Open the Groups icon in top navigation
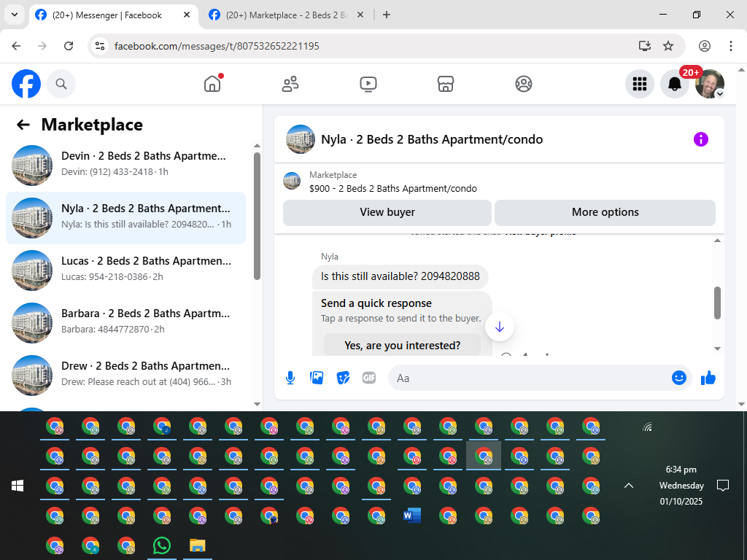 524,84
